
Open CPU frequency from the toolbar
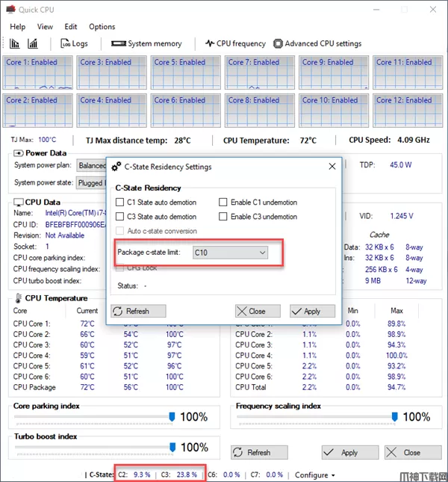(x=235, y=44)
